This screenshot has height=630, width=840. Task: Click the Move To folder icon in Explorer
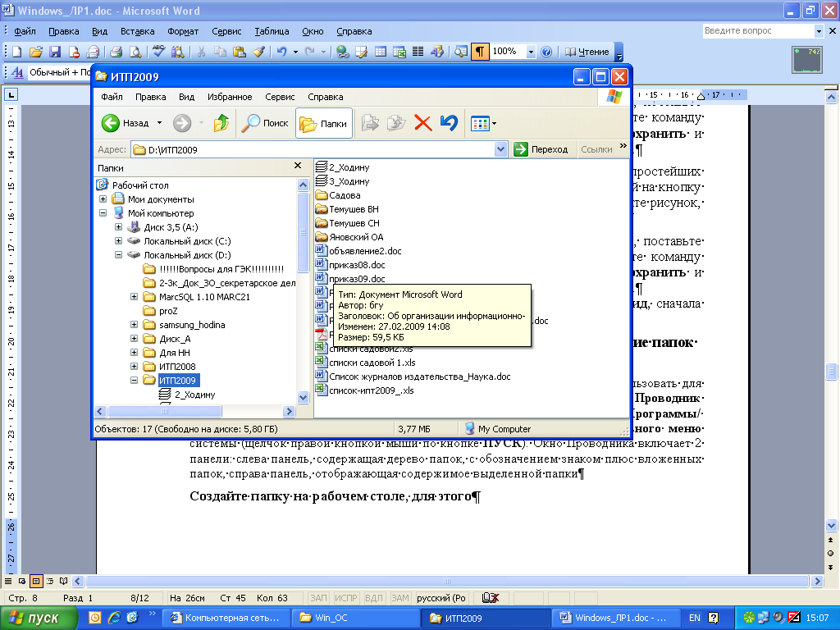370,123
